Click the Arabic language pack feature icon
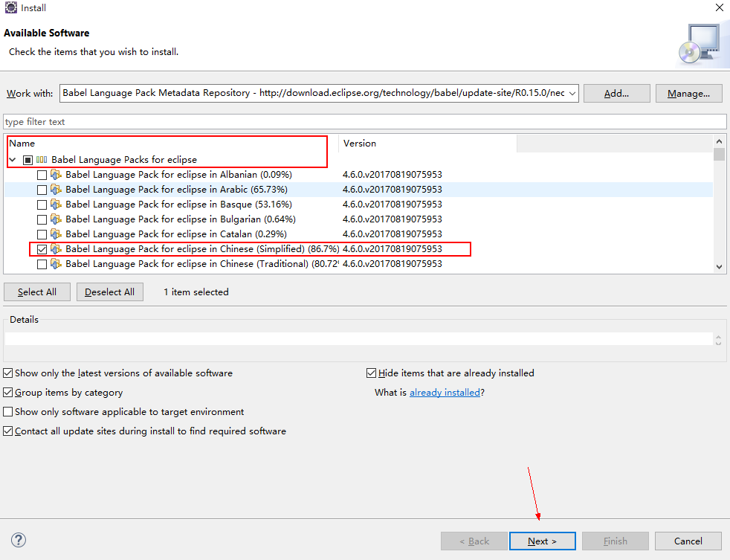 [56, 190]
